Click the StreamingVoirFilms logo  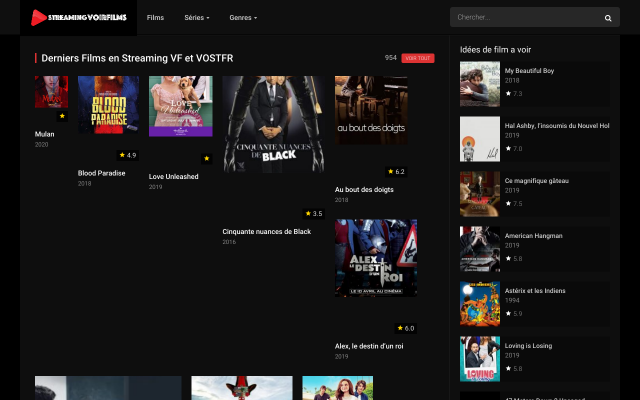(79, 18)
